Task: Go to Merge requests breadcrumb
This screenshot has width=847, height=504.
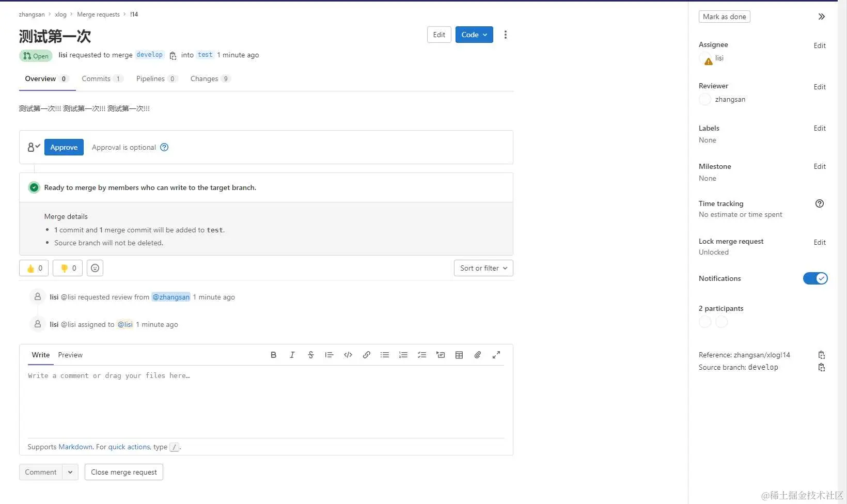Action: [98, 14]
